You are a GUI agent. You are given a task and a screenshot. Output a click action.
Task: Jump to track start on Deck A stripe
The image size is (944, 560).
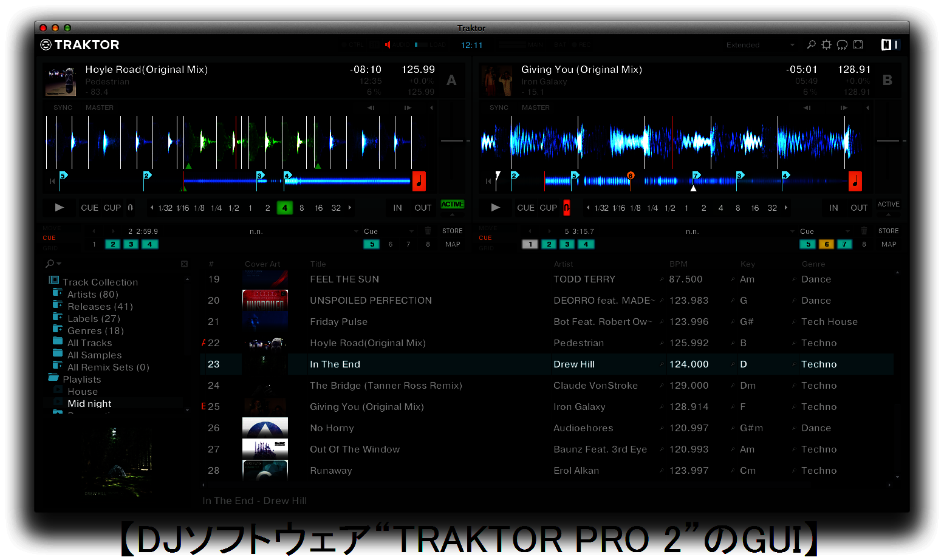click(52, 181)
